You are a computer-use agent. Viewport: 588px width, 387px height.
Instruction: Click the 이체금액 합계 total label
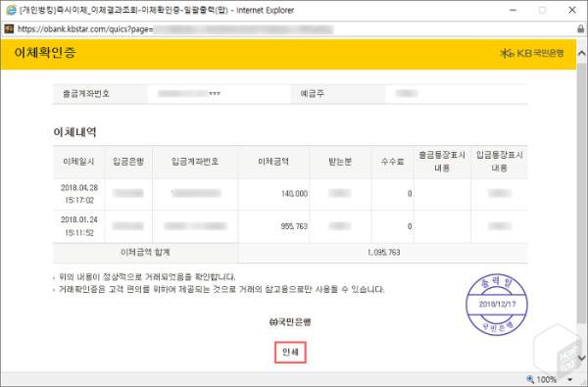coord(145,253)
